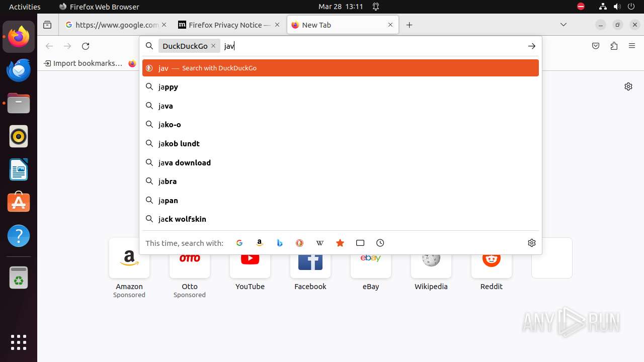The width and height of the screenshot is (644, 362).
Task: Pick the 'jako-o' suggestion
Action: pyautogui.click(x=341, y=125)
